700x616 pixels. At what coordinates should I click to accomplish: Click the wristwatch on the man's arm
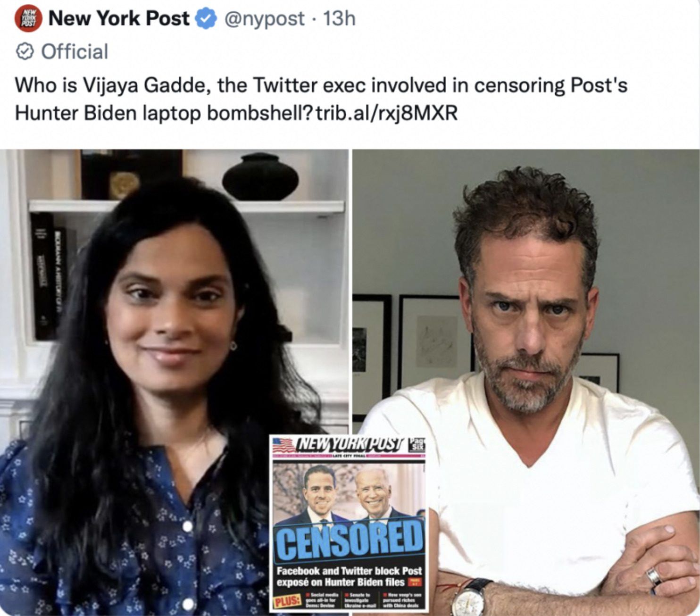(469, 597)
